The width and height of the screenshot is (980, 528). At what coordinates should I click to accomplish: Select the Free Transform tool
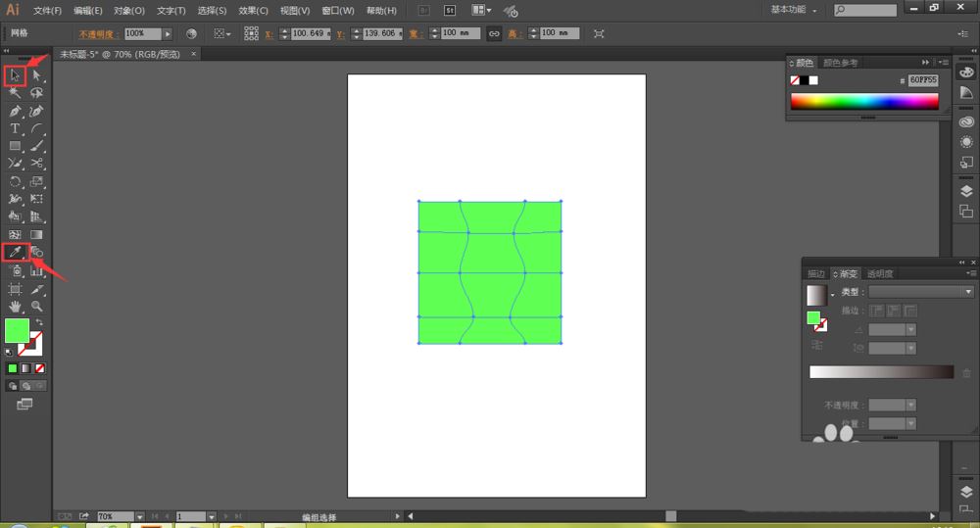36,199
